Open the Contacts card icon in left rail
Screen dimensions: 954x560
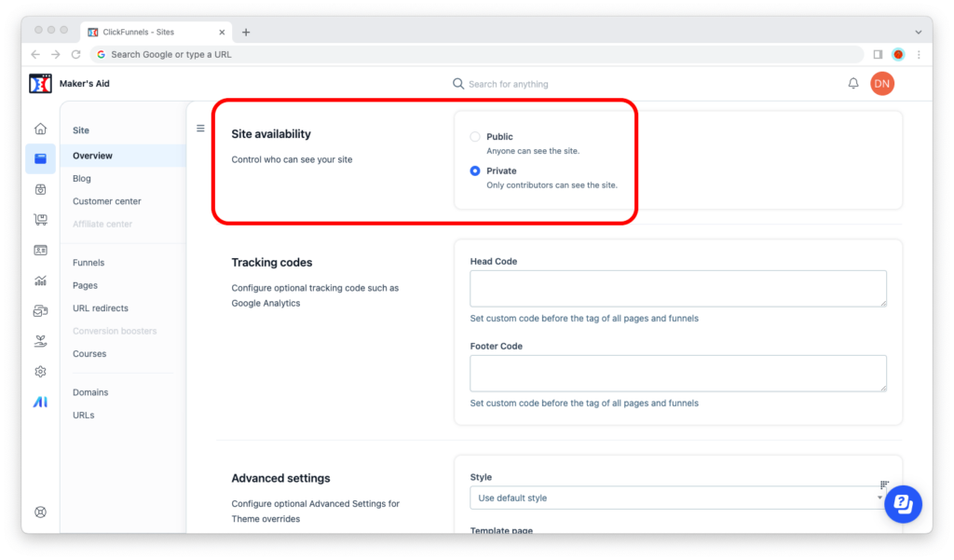tap(40, 250)
